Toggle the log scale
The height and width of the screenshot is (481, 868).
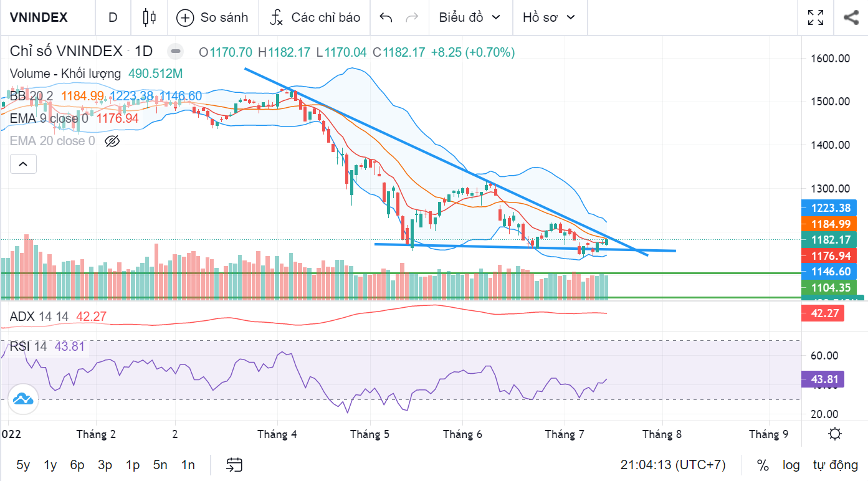[x=791, y=465]
